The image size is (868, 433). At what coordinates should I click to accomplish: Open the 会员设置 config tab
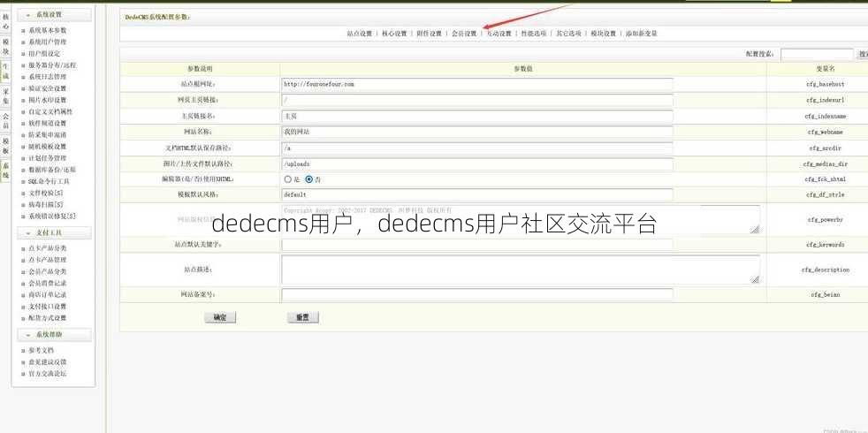(464, 34)
